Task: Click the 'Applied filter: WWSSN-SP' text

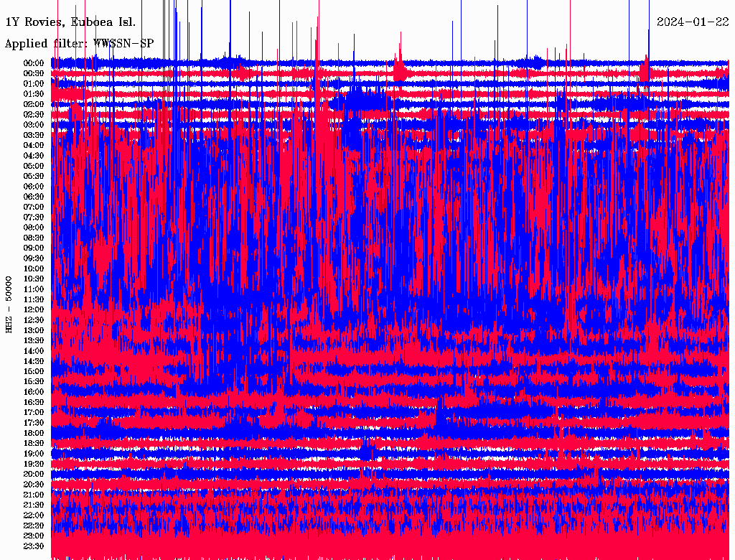Action: pyautogui.click(x=79, y=44)
